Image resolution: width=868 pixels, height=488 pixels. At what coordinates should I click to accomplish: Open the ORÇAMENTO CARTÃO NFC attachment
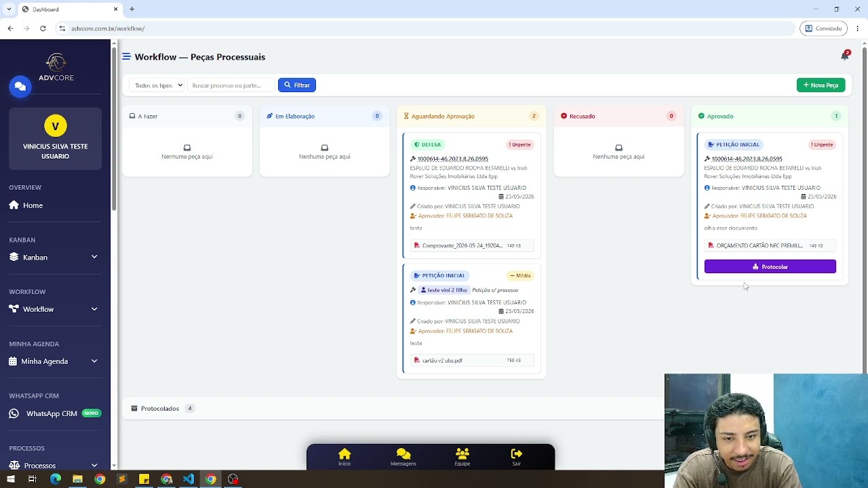coord(770,245)
